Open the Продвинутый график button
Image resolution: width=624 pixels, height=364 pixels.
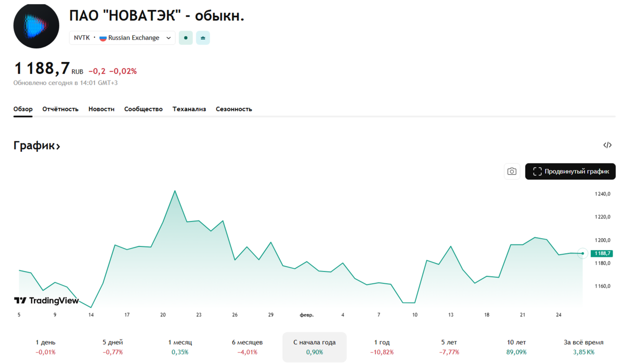click(570, 172)
